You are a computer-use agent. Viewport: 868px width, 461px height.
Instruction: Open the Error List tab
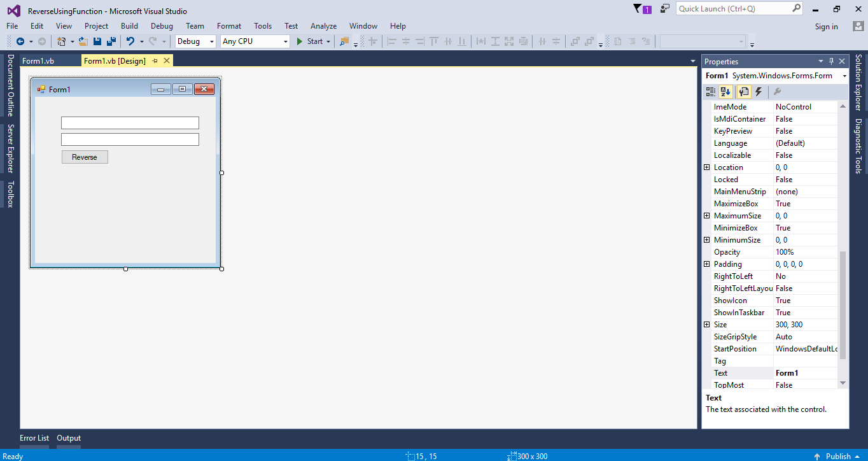point(34,438)
